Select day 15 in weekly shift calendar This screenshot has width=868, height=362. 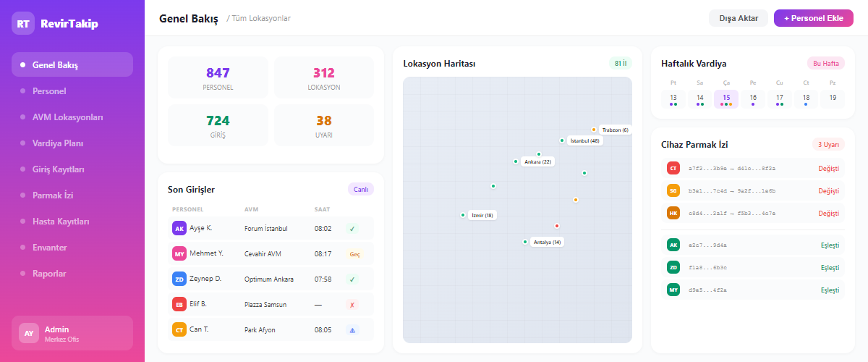pos(726,99)
